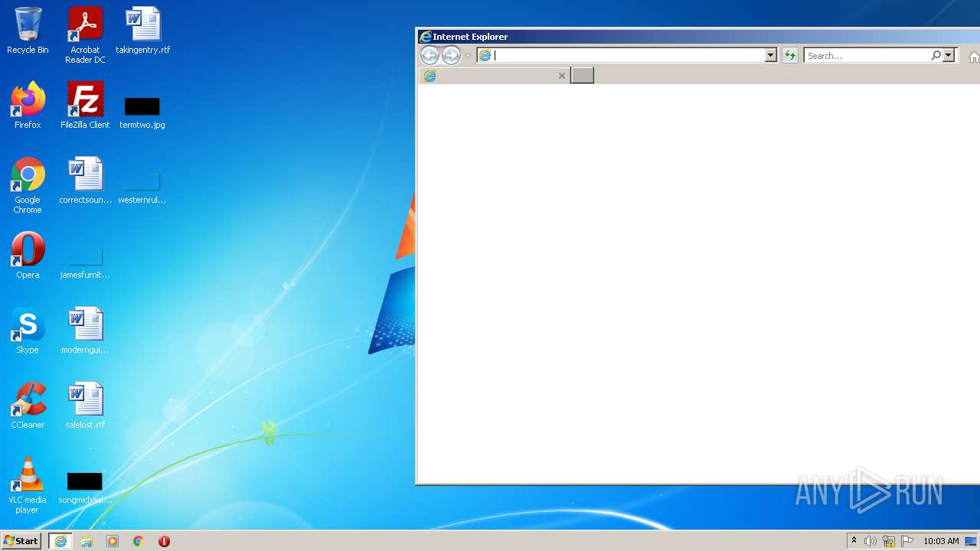Click the Internet Explorer title bar
980x551 pixels.
click(698, 37)
